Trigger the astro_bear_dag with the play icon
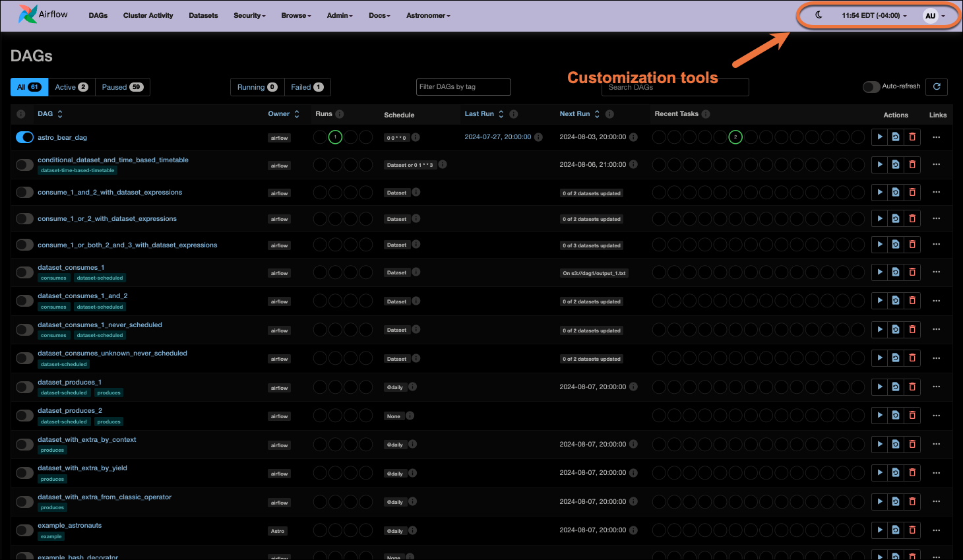This screenshot has height=560, width=963. 879,137
